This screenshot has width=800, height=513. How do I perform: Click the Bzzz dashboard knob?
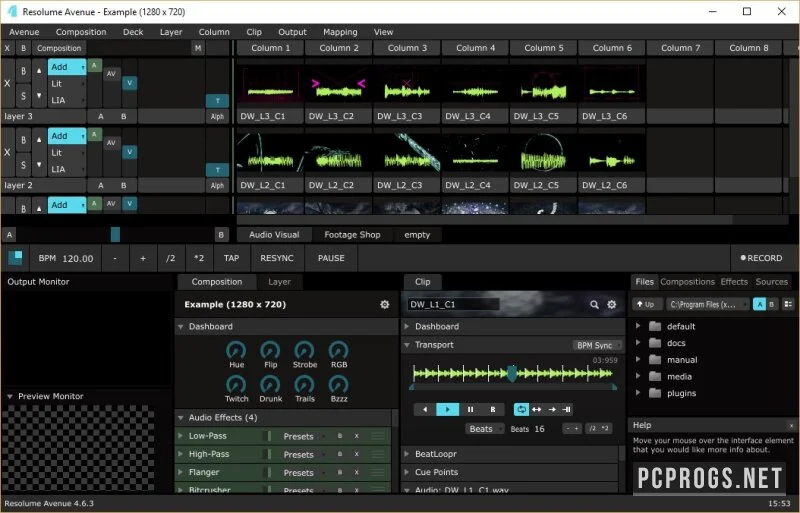click(339, 385)
